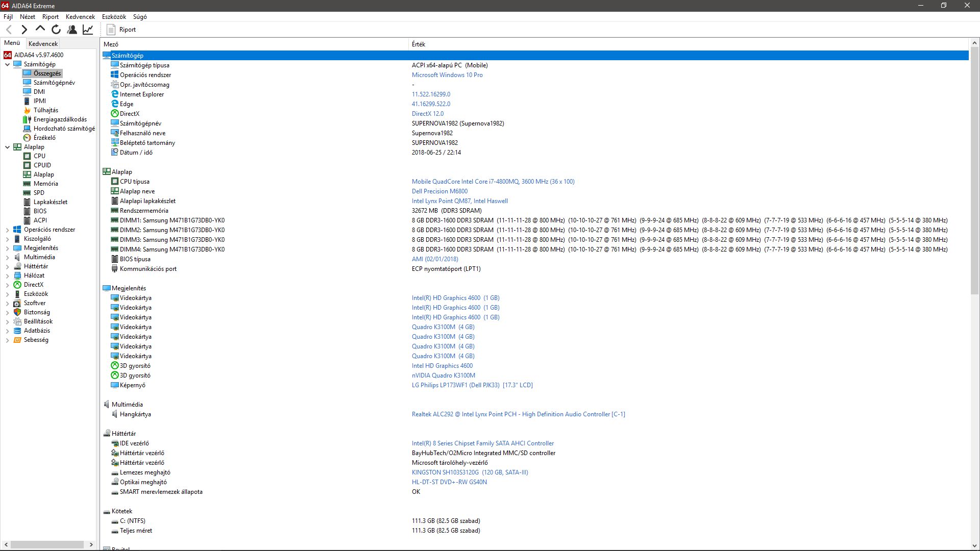Click the Forward navigation arrow

click(24, 30)
